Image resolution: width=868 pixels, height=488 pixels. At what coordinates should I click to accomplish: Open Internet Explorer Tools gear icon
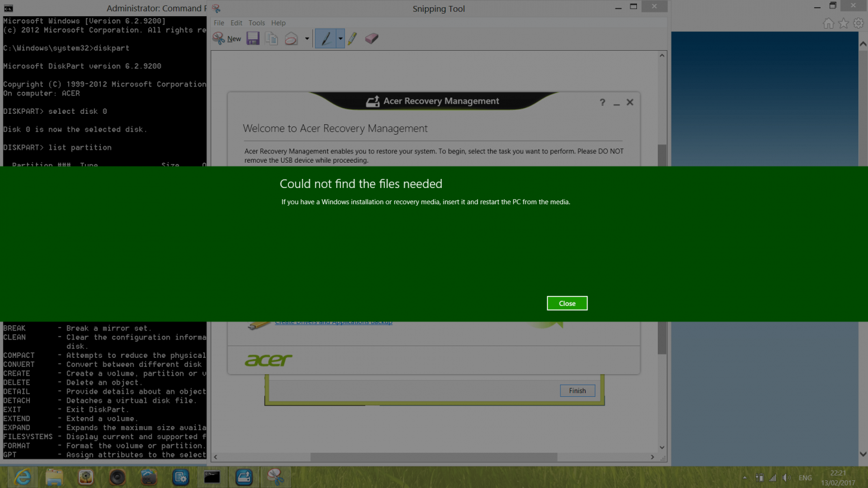pos(859,23)
